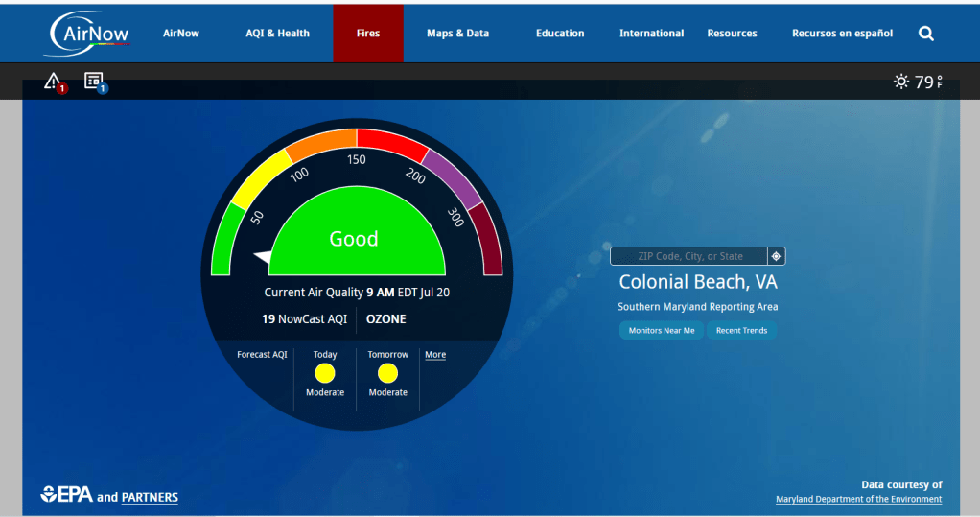Click the AirNow logo

click(86, 33)
